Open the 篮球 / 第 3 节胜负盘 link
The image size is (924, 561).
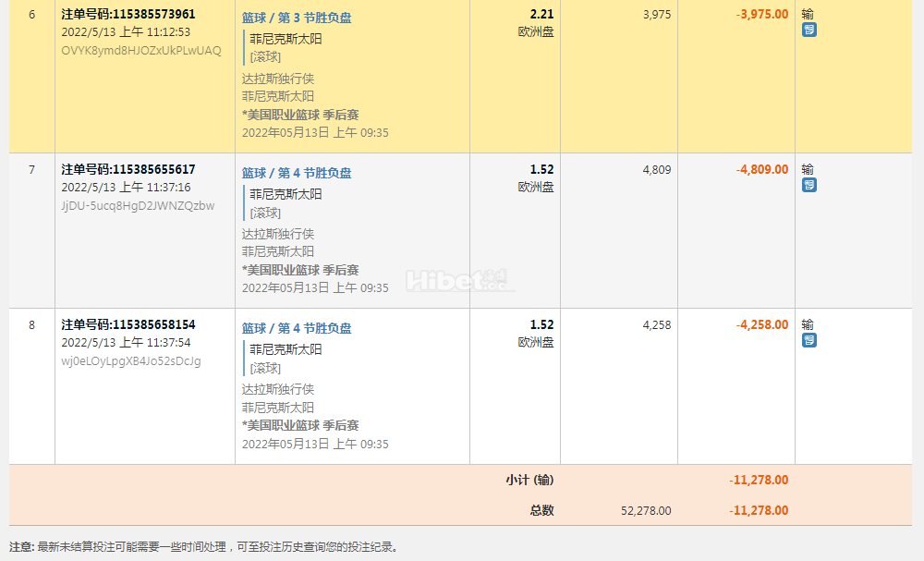click(297, 18)
